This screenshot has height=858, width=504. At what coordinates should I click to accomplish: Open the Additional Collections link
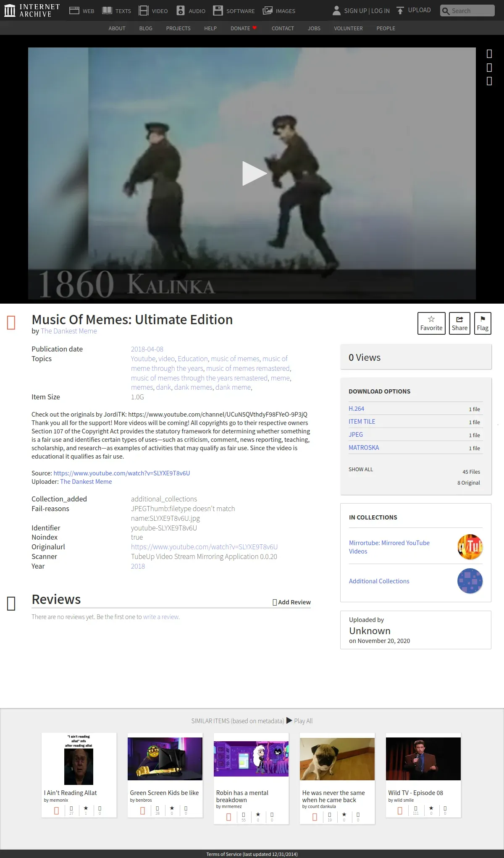(x=379, y=581)
